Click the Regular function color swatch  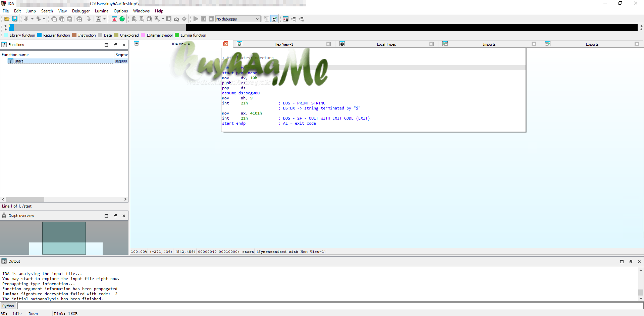click(x=40, y=35)
